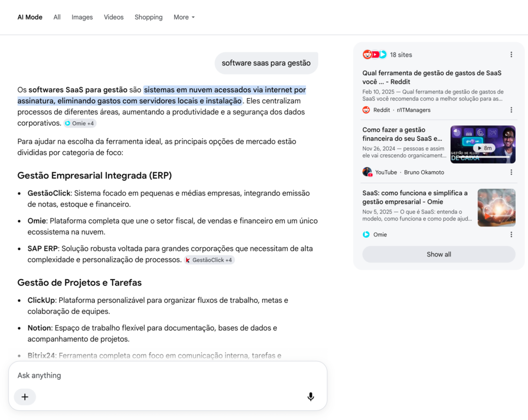528x420 pixels.
Task: Click the '18 sites' label
Action: (x=401, y=55)
